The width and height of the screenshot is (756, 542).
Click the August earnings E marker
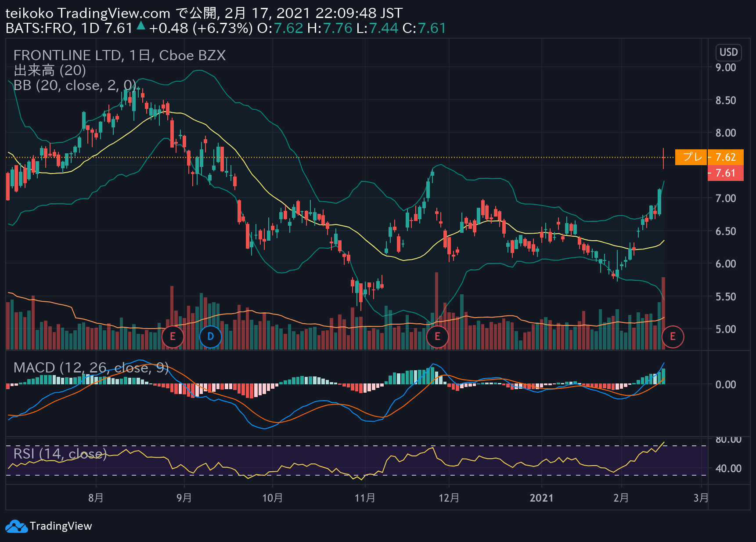(173, 336)
